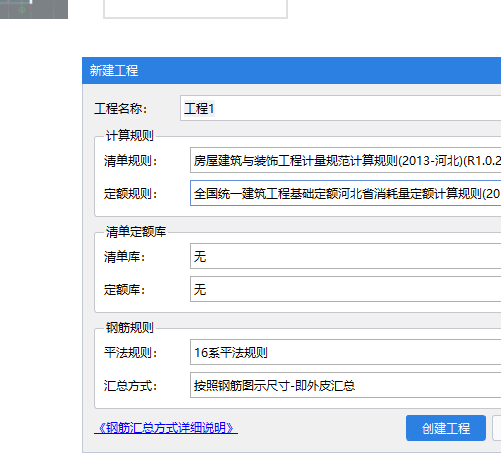The height and width of the screenshot is (458, 501).
Task: Open the 钢筋汇总方式详细说明 link
Action: [x=166, y=428]
